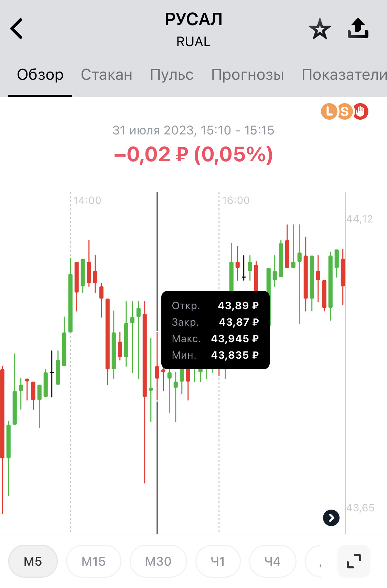Go back using the left arrow
The width and height of the screenshot is (387, 588).
pos(17,29)
